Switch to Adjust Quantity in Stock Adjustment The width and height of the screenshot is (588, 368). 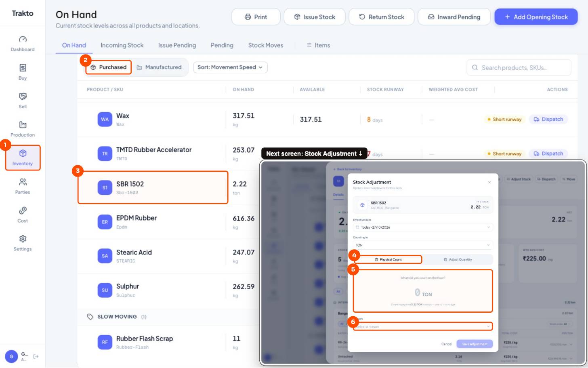pyautogui.click(x=458, y=259)
